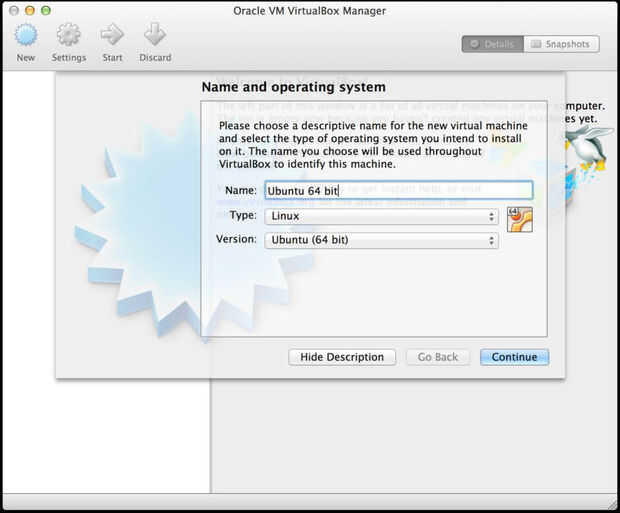Screen dimensions: 620x513
Task: Open the Version dropdown showing Ubuntu (64 bit)
Action: [382, 240]
